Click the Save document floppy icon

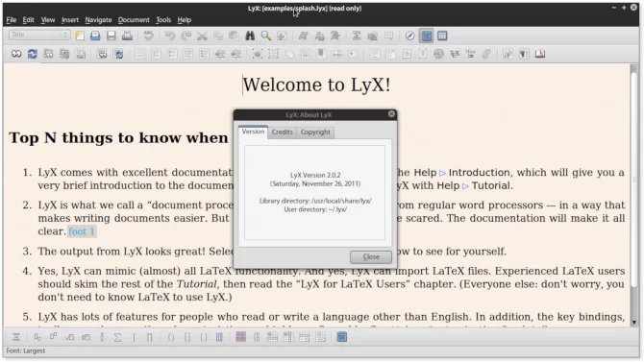111,36
